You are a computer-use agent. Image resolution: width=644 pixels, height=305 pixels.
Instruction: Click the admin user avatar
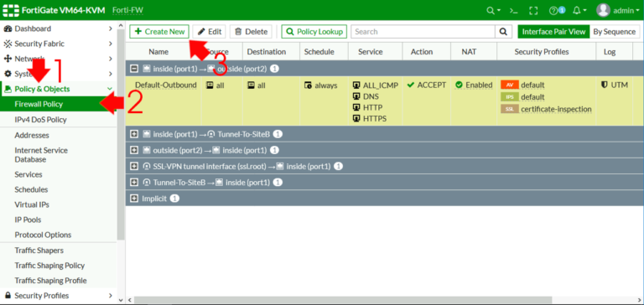[603, 10]
